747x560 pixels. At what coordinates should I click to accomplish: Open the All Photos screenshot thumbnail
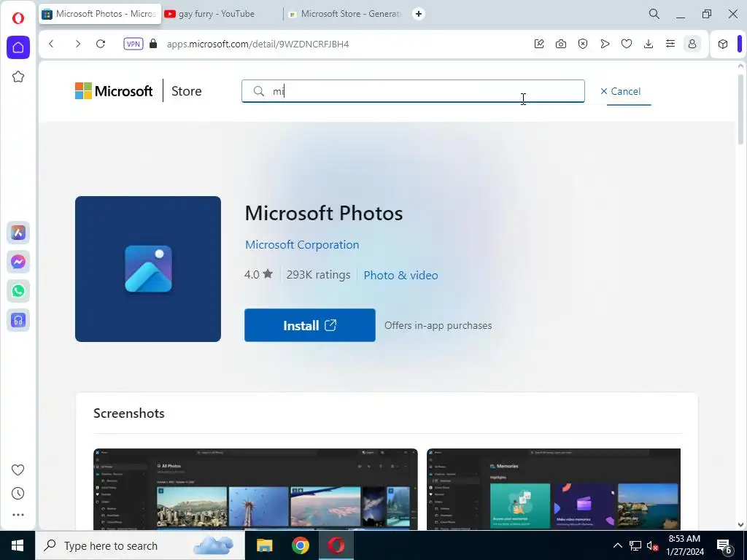(x=255, y=489)
